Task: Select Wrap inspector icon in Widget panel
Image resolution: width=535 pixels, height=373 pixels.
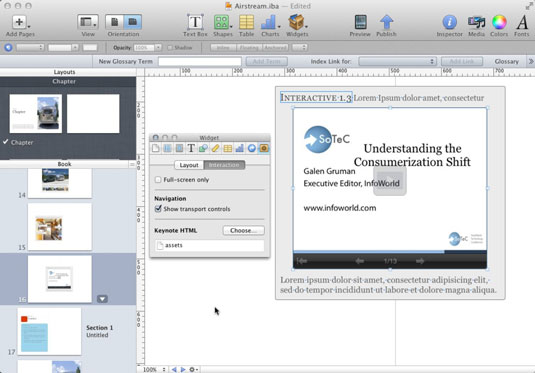Action: [179, 148]
